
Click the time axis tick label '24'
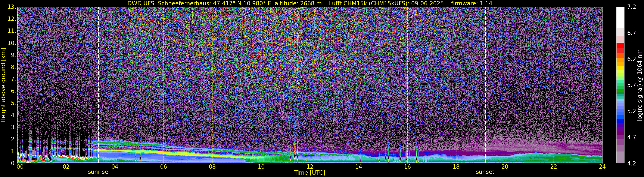pyautogui.click(x=602, y=167)
